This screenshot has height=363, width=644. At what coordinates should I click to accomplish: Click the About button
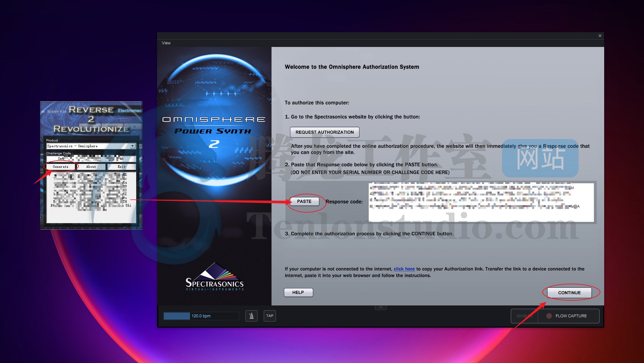click(91, 167)
